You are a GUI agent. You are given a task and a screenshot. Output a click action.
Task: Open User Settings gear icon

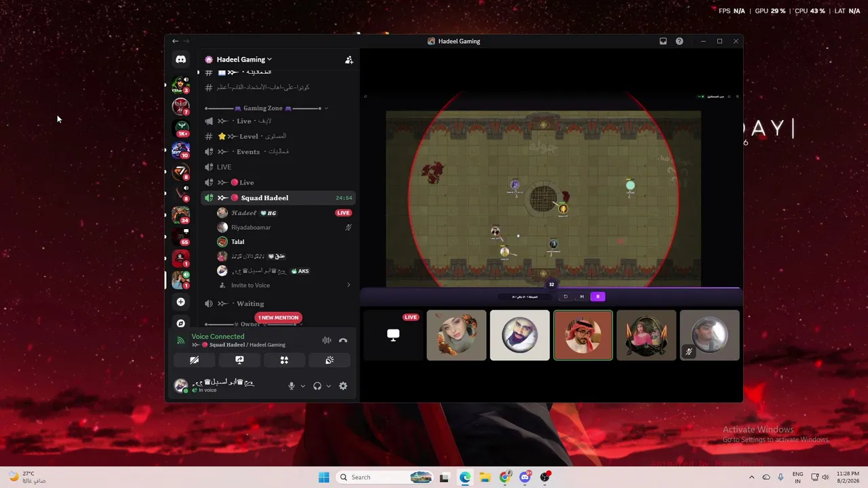click(343, 386)
